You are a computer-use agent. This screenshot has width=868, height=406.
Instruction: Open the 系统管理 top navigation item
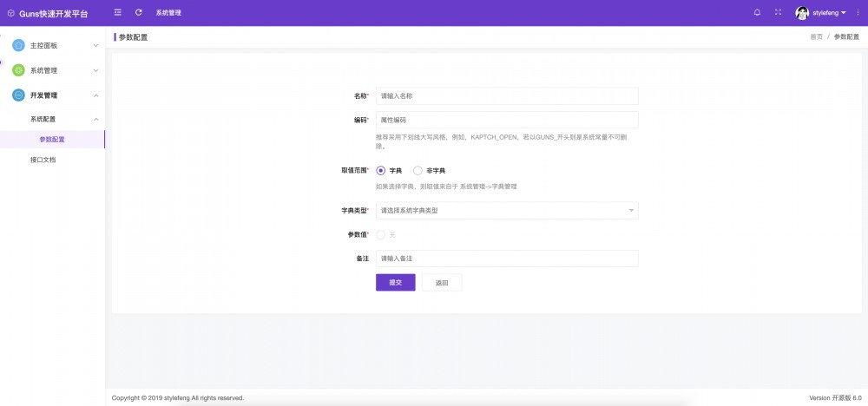click(x=168, y=13)
